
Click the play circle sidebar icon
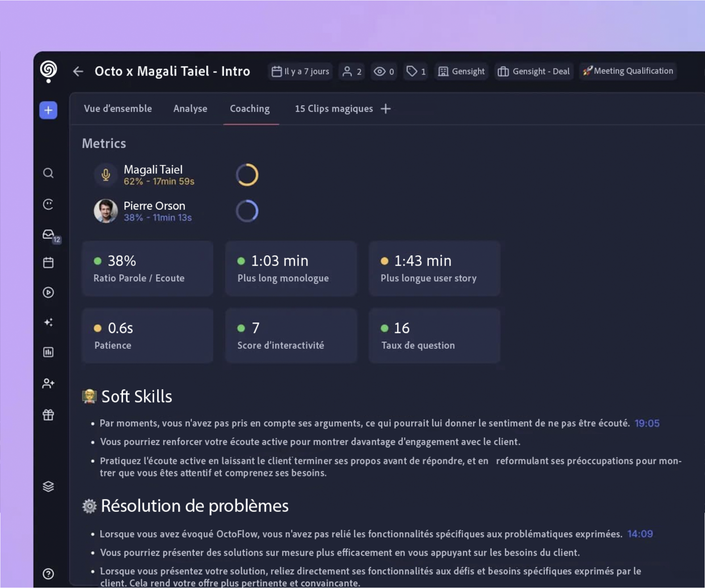pyautogui.click(x=48, y=293)
